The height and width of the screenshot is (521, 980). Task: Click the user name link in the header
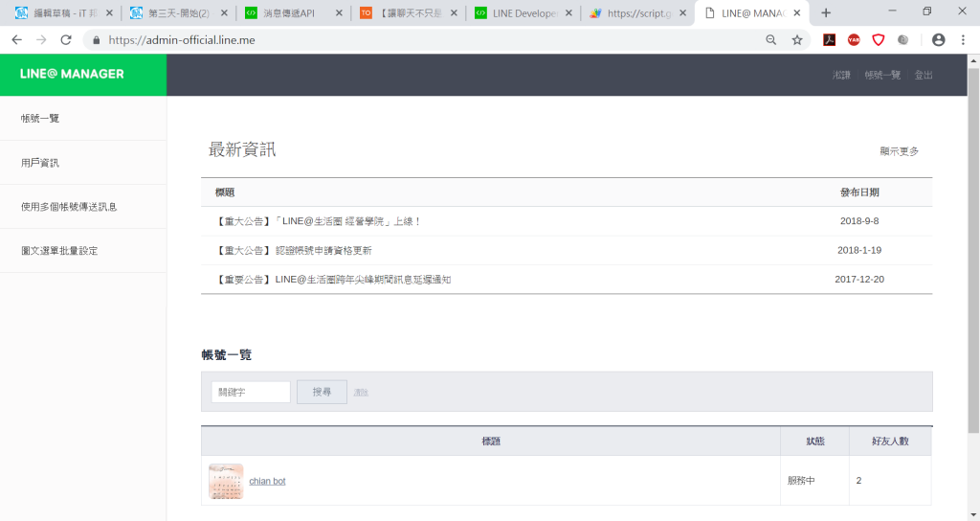[x=841, y=75]
